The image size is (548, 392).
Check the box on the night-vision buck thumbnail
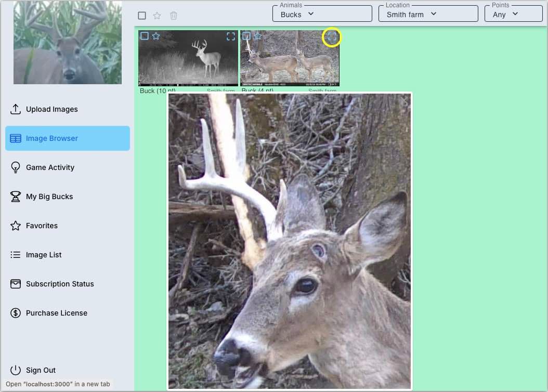[145, 36]
